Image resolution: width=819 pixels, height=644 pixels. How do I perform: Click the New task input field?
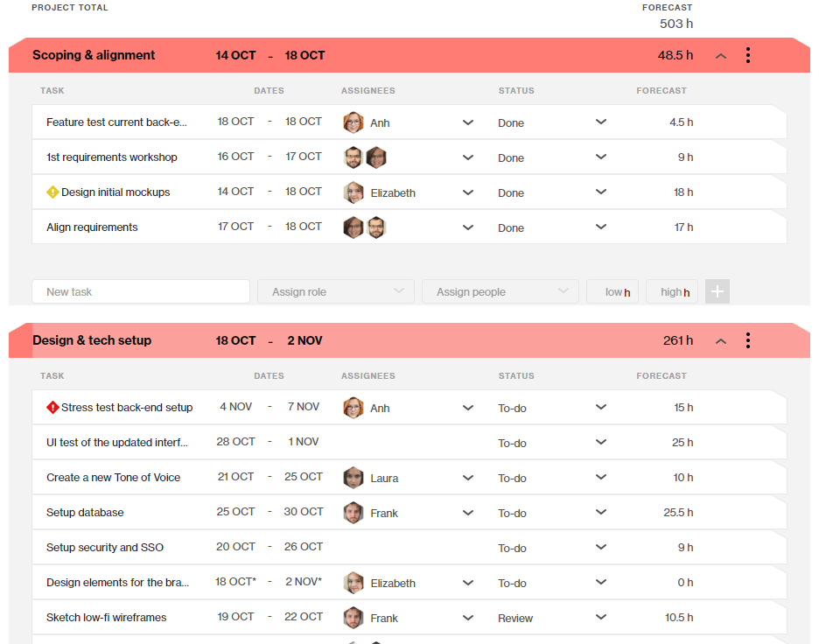[x=140, y=292]
